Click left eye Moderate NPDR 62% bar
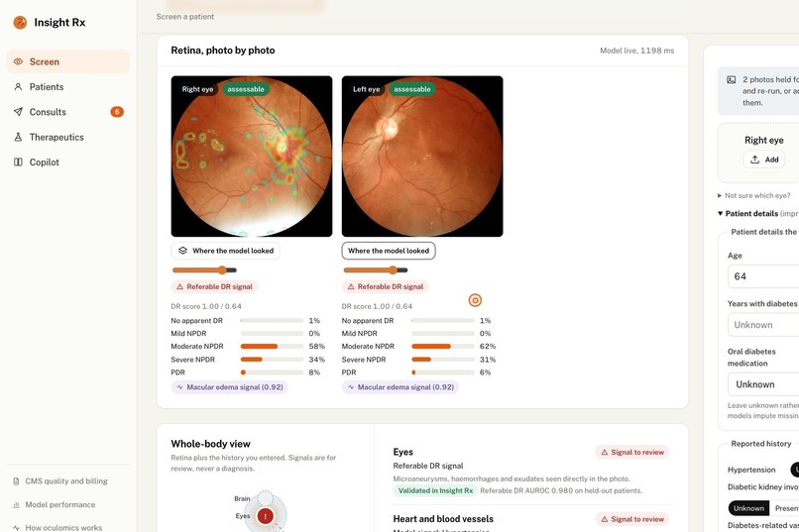The image size is (799, 532). coord(443,347)
